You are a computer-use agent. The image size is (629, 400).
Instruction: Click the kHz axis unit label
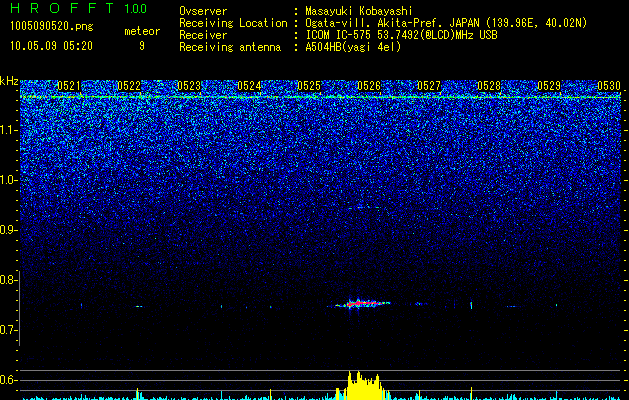[9, 81]
